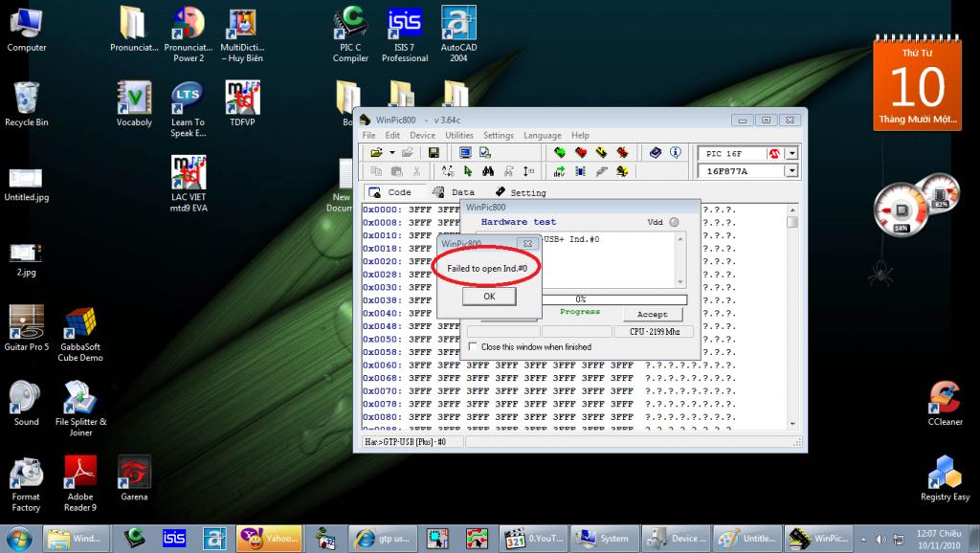The image size is (980, 553).
Task: Click the volume speaker tray icon
Action: 880,540
